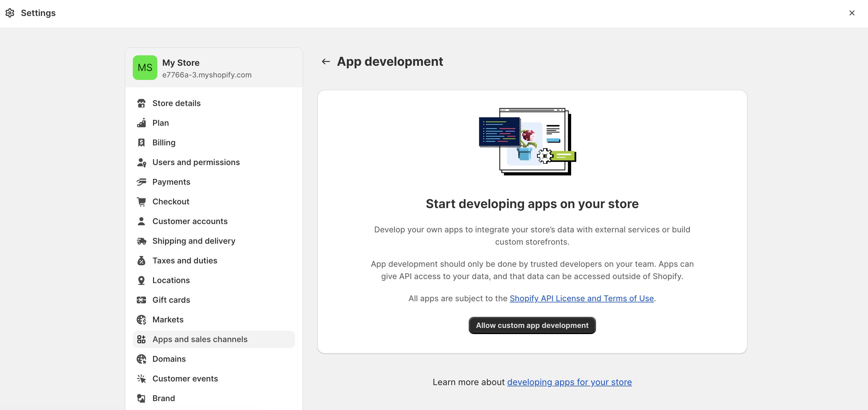868x410 pixels.
Task: Click the Shipping and delivery truck icon
Action: pyautogui.click(x=141, y=241)
